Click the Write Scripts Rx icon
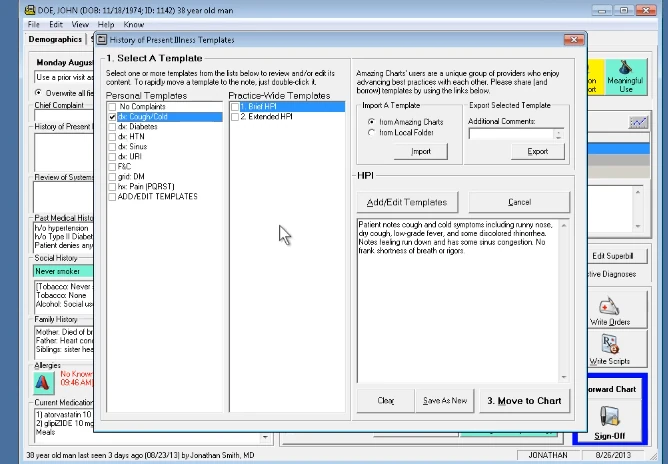This screenshot has height=464, width=668. coord(610,344)
